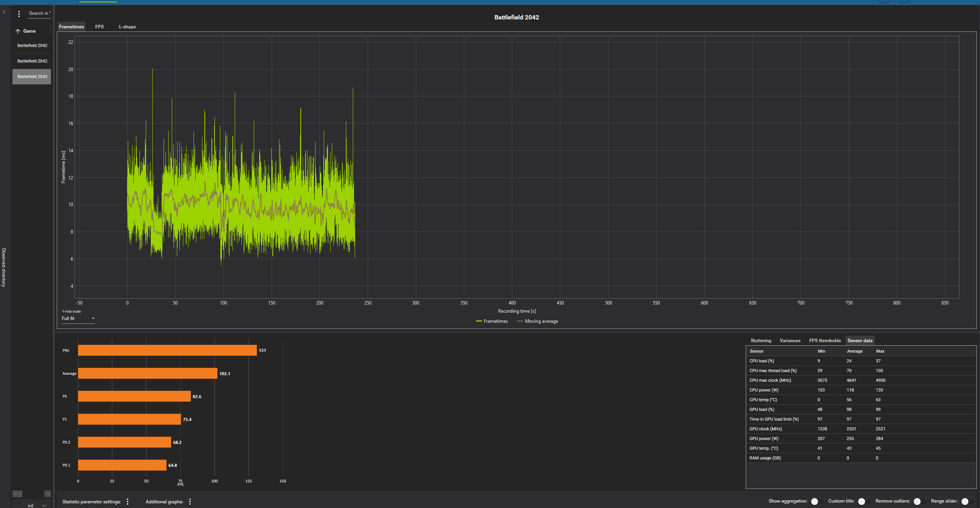This screenshot has width=980, height=508.
Task: Select the GPU clock (MHz) row
Action: coord(861,429)
